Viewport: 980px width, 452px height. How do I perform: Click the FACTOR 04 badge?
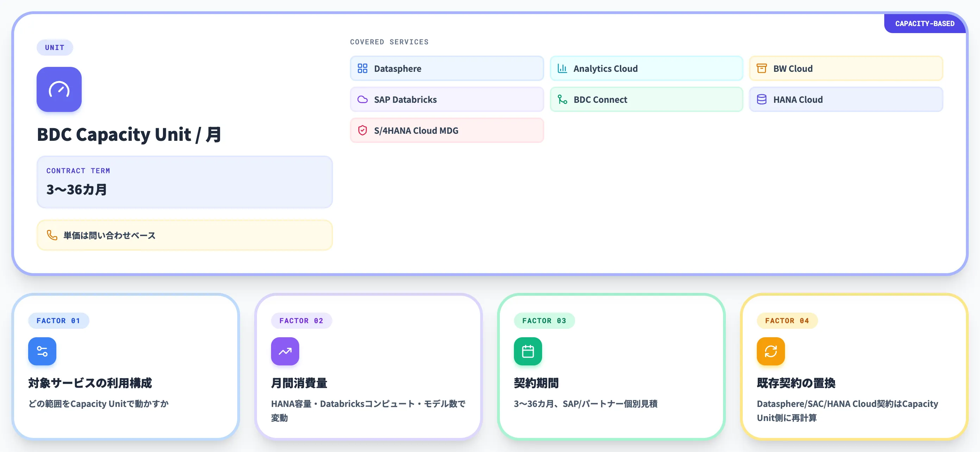click(x=787, y=321)
